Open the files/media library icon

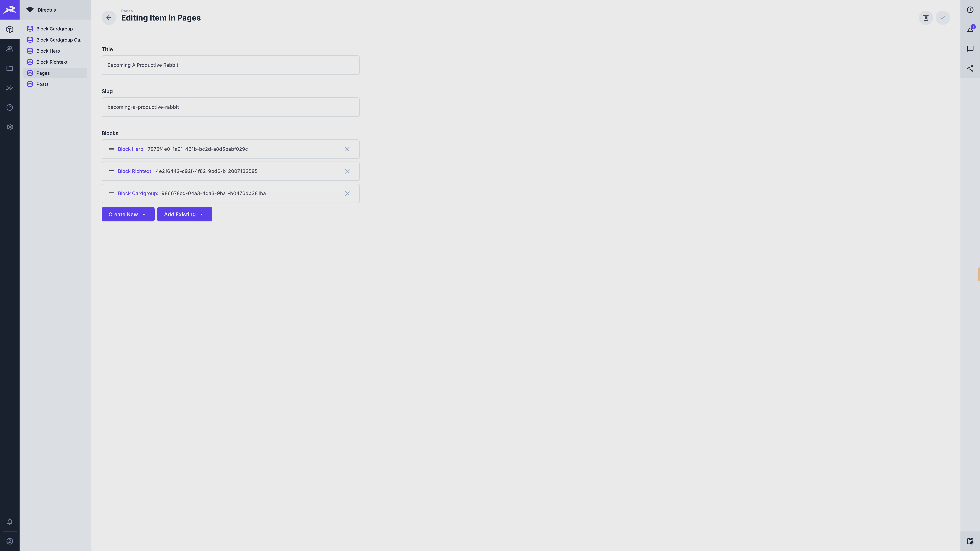coord(9,68)
